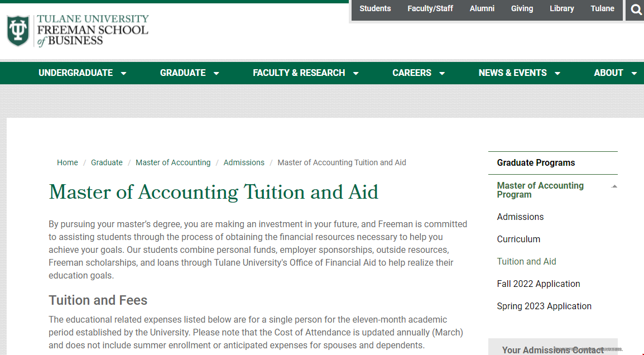Select the About main navigation item
Screen dimensions: 644x355
(608, 73)
